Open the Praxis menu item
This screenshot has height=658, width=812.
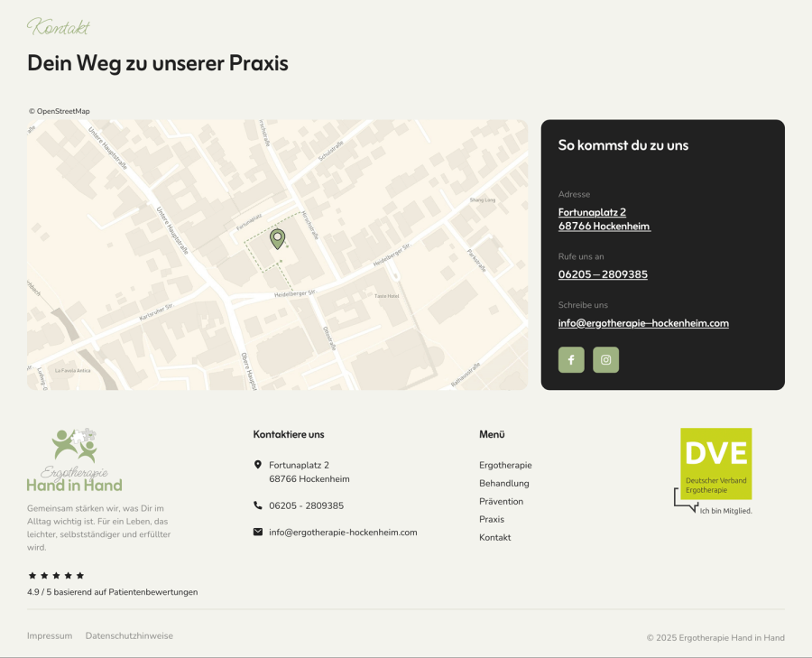point(492,519)
